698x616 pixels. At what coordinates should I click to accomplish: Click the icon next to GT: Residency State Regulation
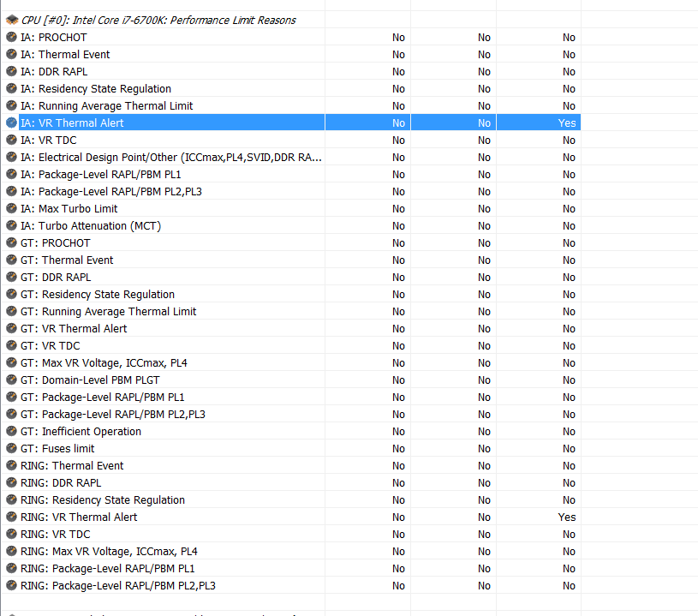tap(12, 295)
